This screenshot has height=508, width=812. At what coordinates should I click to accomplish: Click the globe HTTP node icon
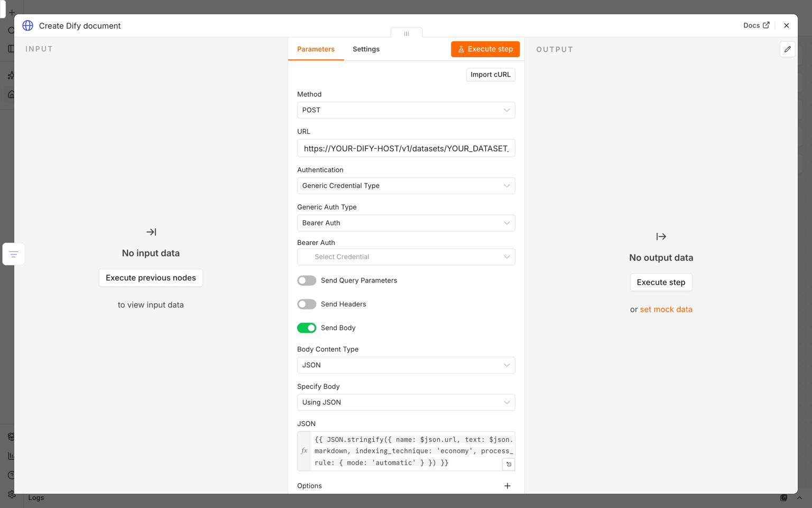click(x=28, y=25)
